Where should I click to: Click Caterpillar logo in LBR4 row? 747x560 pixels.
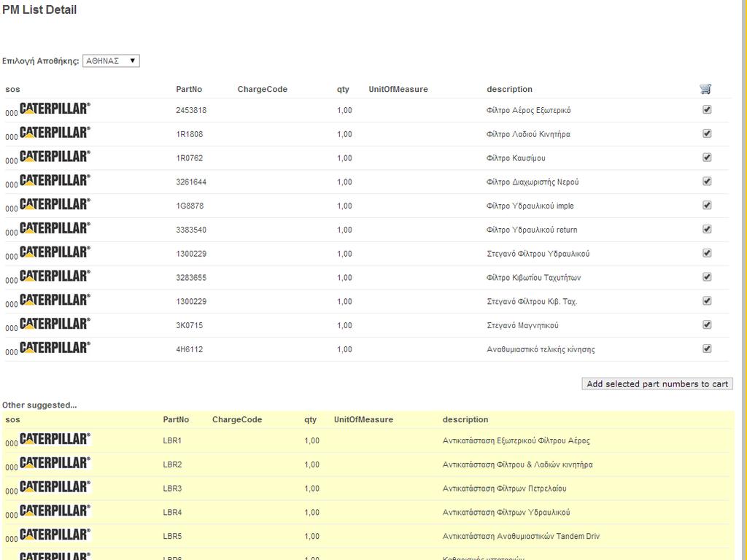point(55,510)
